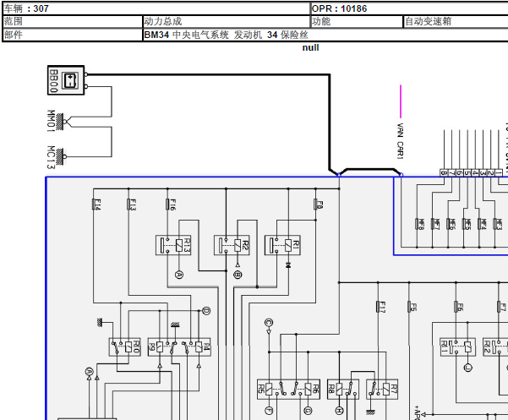
Task: Select relay R2 box
Action: click(232, 245)
